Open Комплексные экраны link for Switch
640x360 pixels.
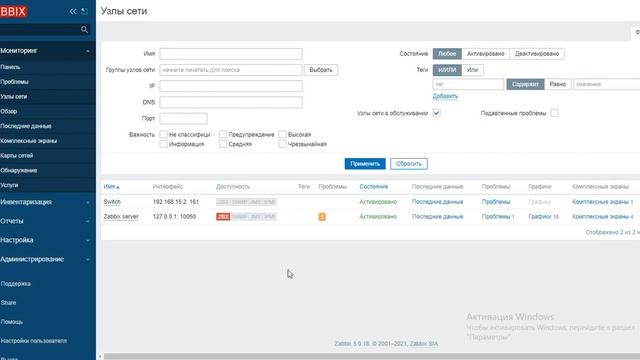[x=602, y=202]
